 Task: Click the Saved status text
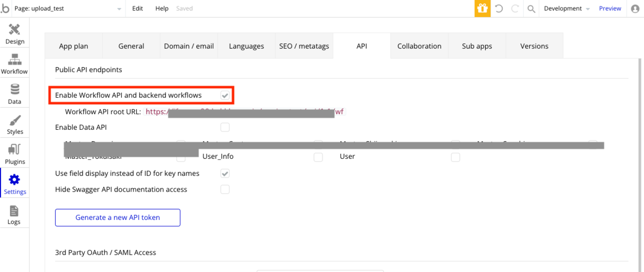point(184,9)
